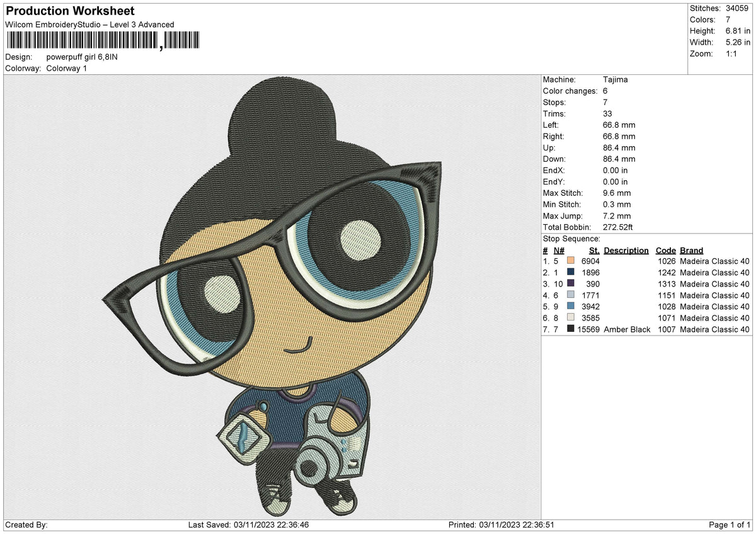Click the "Right:" label in machine info
This screenshot has height=534, width=756.
point(554,137)
